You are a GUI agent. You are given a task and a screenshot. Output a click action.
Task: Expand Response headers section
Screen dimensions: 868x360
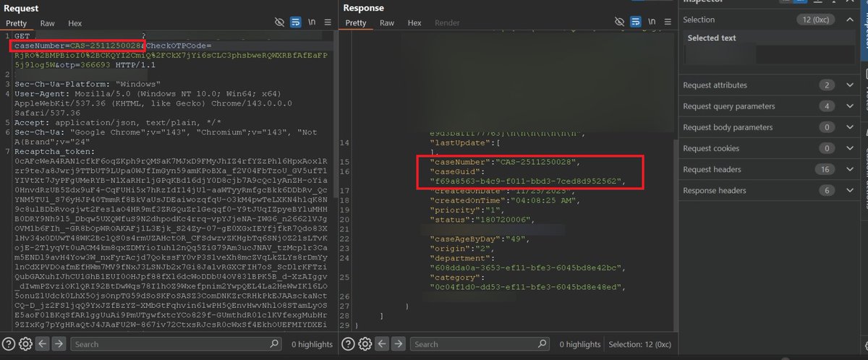(x=849, y=191)
